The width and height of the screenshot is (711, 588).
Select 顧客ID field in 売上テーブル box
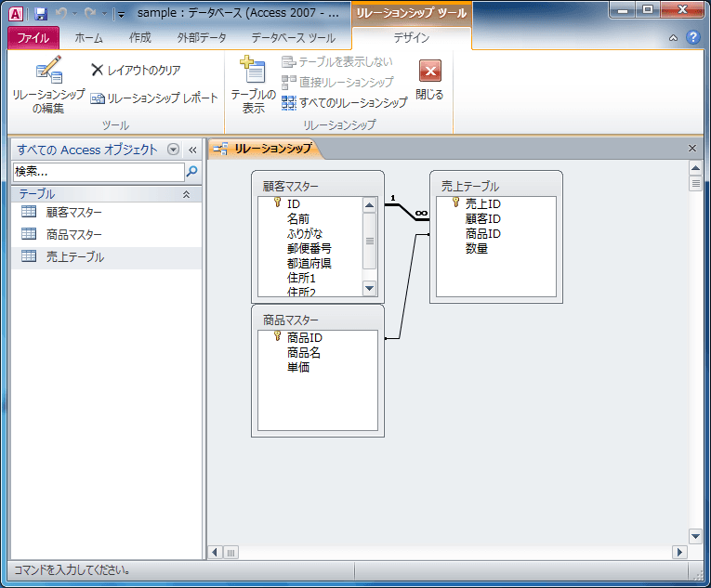point(483,219)
